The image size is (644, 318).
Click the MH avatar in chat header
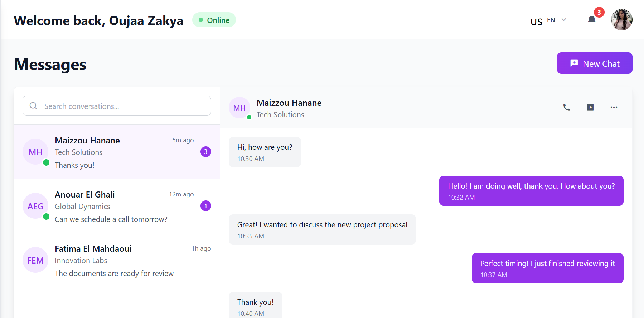pyautogui.click(x=239, y=108)
